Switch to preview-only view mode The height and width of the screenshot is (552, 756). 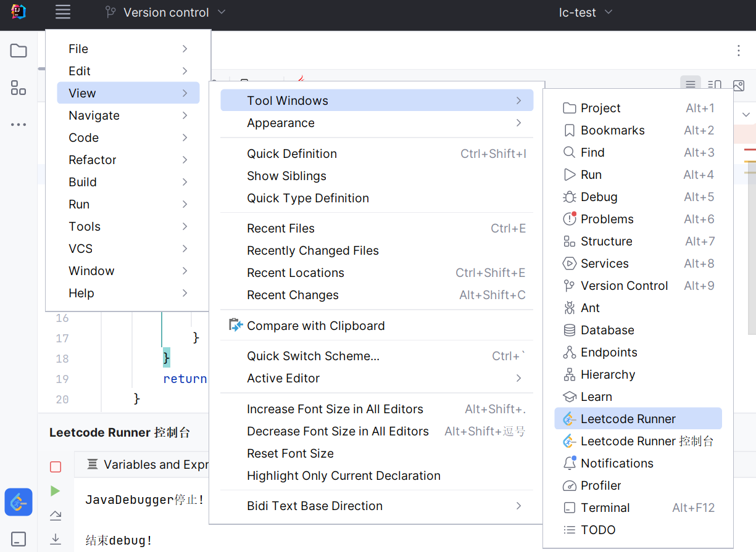tap(738, 84)
